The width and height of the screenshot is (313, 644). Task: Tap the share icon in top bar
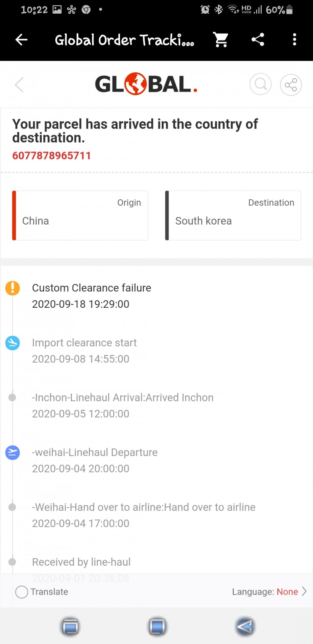(258, 39)
